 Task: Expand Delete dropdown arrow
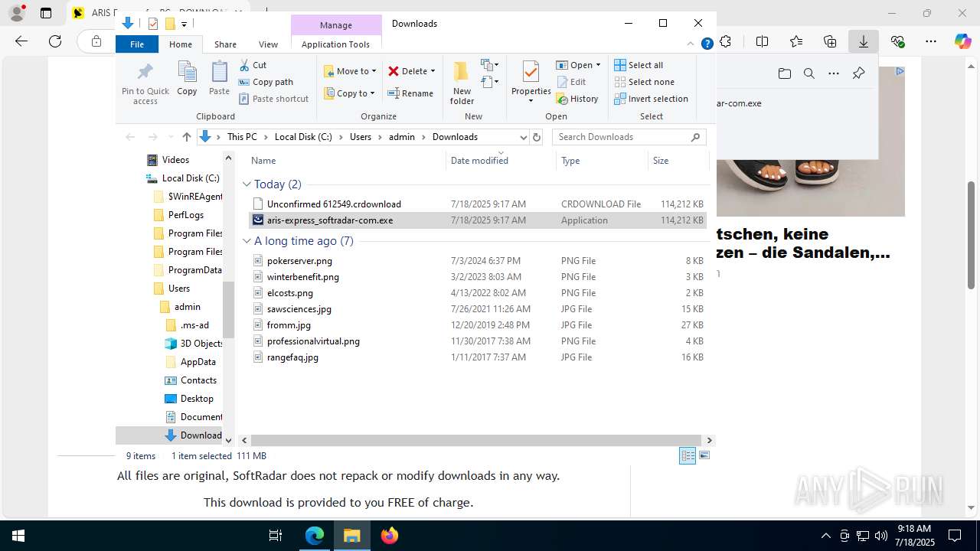tap(433, 71)
